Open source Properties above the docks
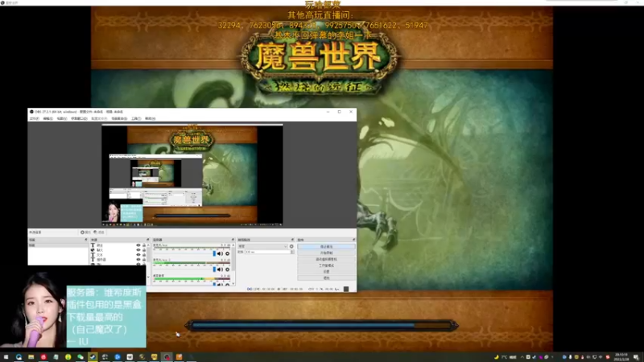Image resolution: width=644 pixels, height=362 pixels. click(x=86, y=232)
